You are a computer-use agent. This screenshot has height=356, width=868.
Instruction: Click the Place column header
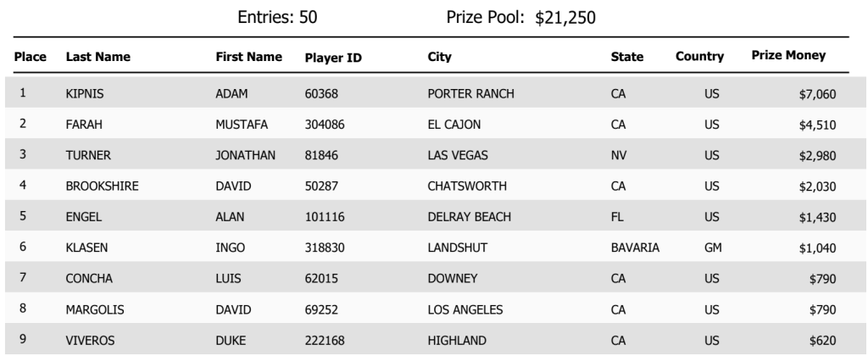pos(29,58)
